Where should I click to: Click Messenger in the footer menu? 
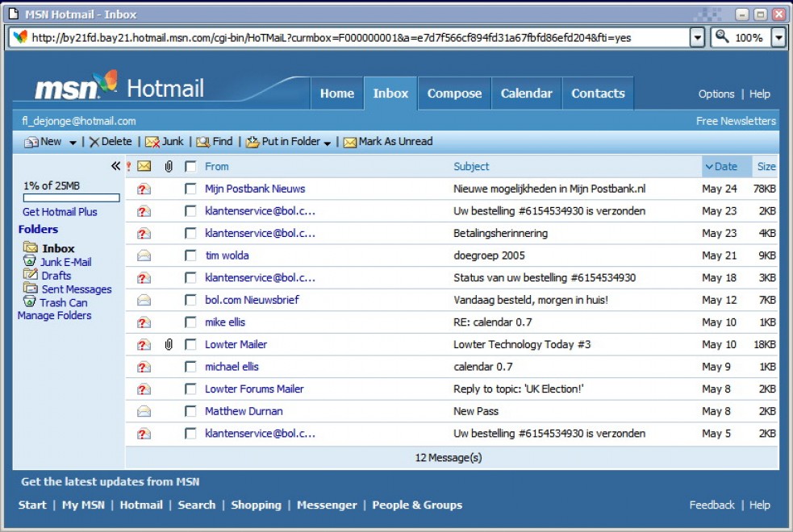[327, 505]
